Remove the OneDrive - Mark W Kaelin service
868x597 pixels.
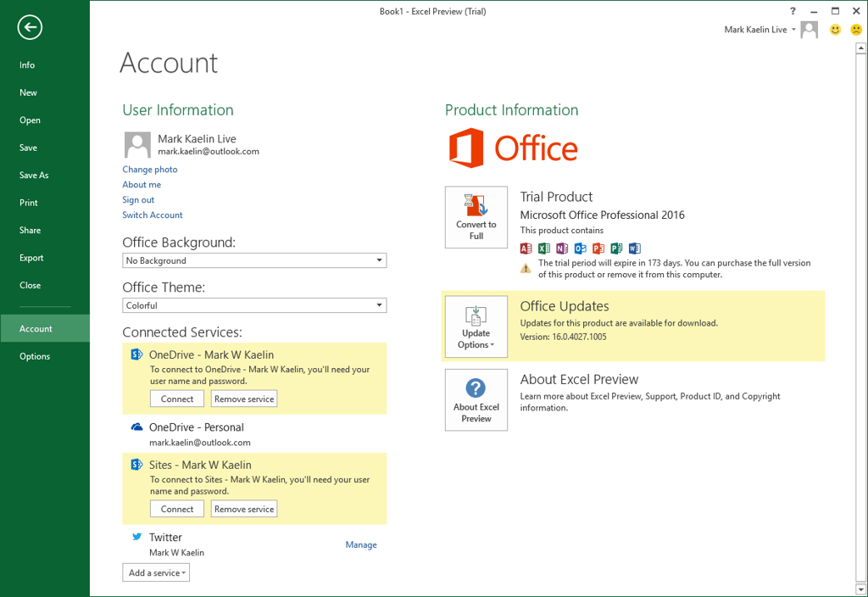[244, 399]
